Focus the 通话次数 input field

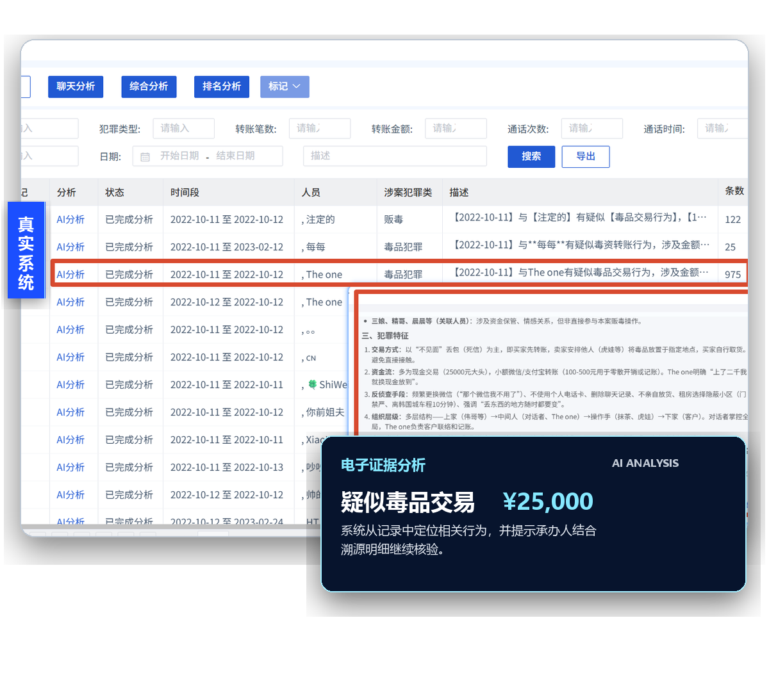[591, 128]
